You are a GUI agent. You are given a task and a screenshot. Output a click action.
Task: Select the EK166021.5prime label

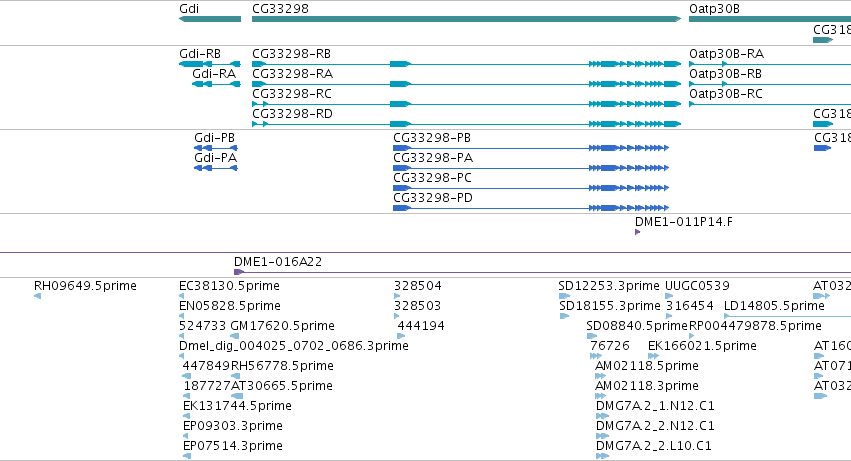702,346
